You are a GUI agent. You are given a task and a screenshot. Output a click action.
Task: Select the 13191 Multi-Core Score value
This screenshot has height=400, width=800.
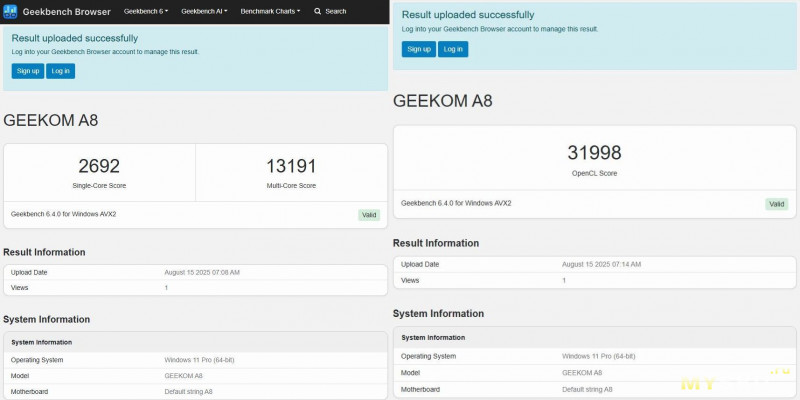tap(291, 166)
